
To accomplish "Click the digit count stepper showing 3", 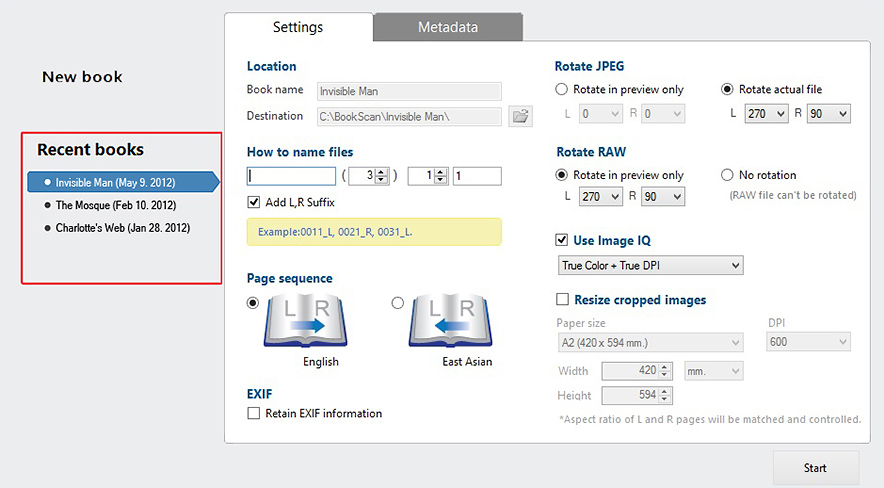I will 369,176.
